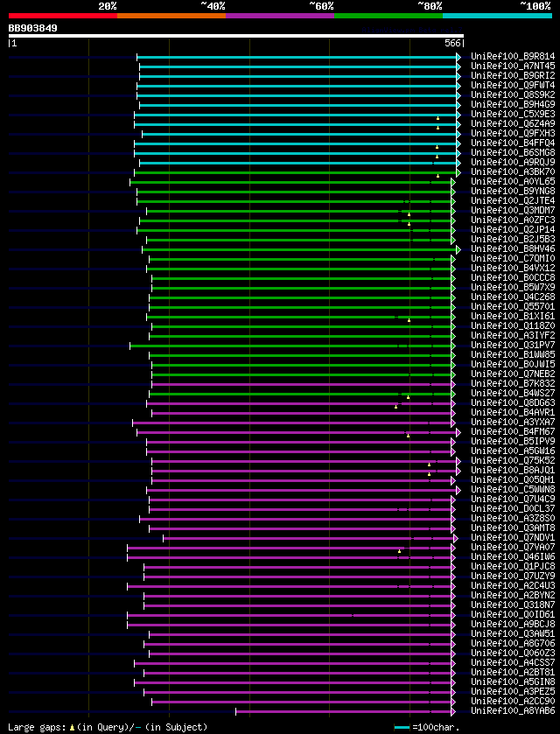The height and width of the screenshot is (734, 560).
Task: Open hit UniRef100_C5WWN8
Action: pyautogui.click(x=513, y=489)
